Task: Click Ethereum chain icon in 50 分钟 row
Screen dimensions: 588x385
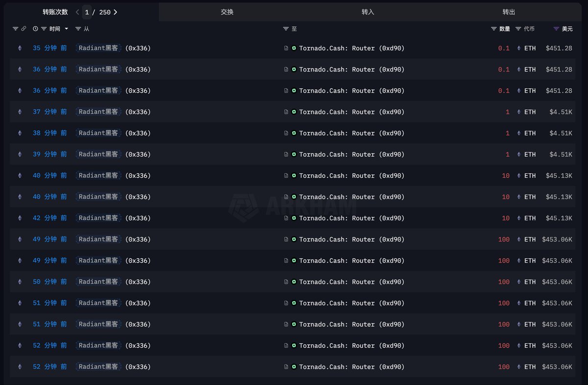Action: (x=20, y=282)
